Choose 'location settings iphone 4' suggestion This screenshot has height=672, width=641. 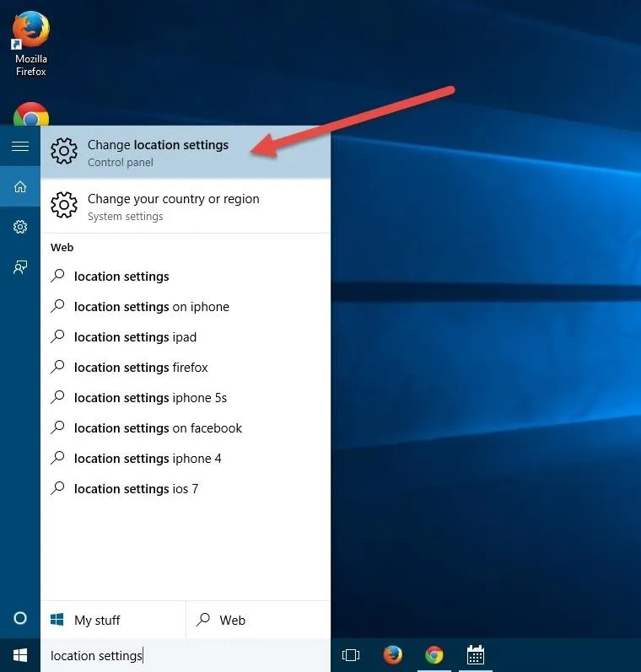(186, 459)
